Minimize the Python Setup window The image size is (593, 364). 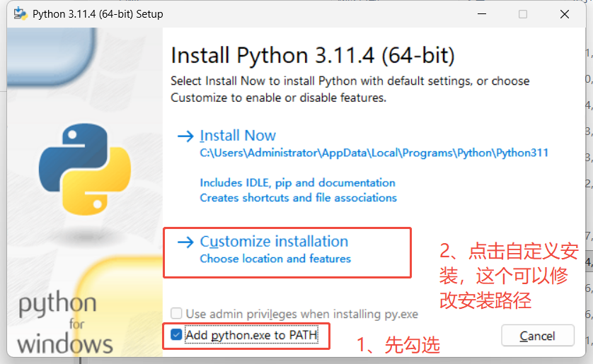tap(482, 14)
